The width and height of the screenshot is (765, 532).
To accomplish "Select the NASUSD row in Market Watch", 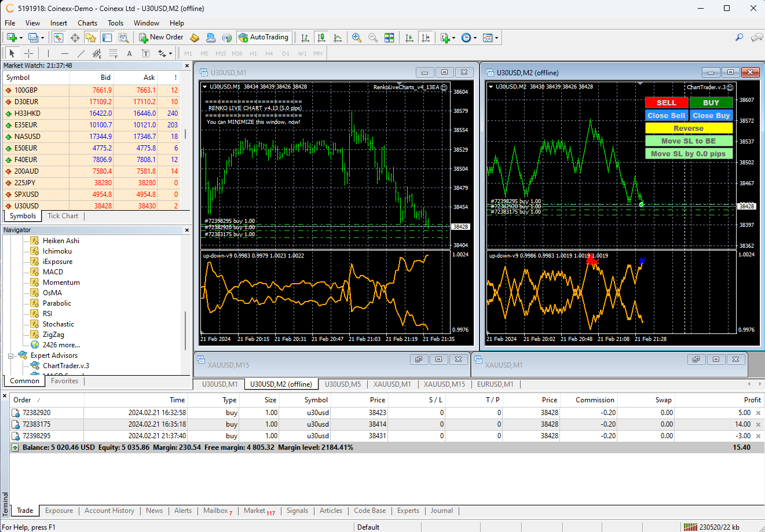I will click(x=27, y=137).
